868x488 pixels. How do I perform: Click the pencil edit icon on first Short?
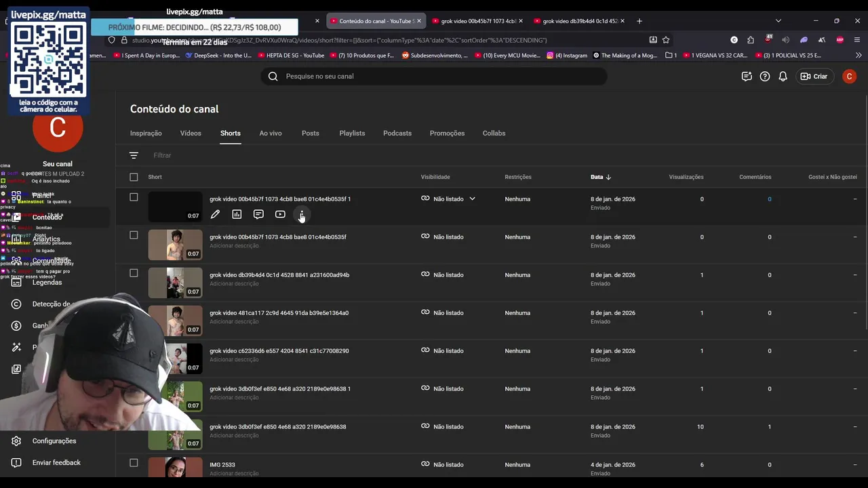pyautogui.click(x=215, y=214)
